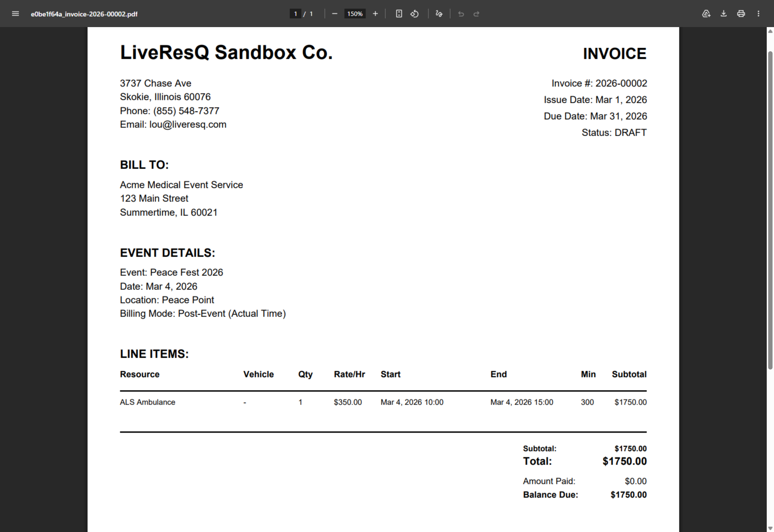This screenshot has height=532, width=774.
Task: Click the vertical scrollbar thumb
Action: [770, 210]
